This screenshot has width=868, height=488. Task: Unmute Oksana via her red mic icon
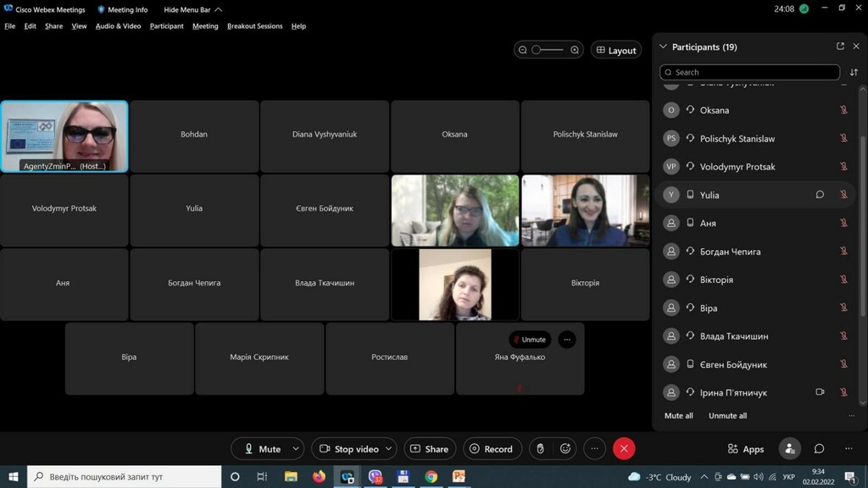843,110
